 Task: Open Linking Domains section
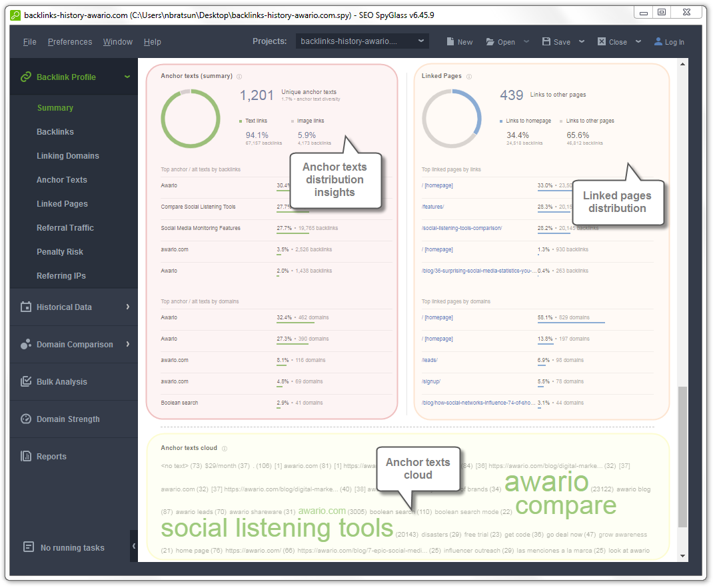point(68,156)
